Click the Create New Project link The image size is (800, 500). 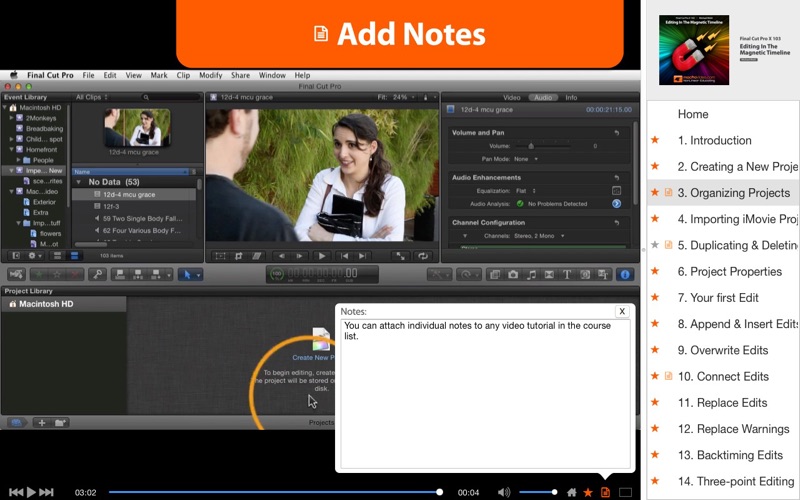(x=313, y=358)
